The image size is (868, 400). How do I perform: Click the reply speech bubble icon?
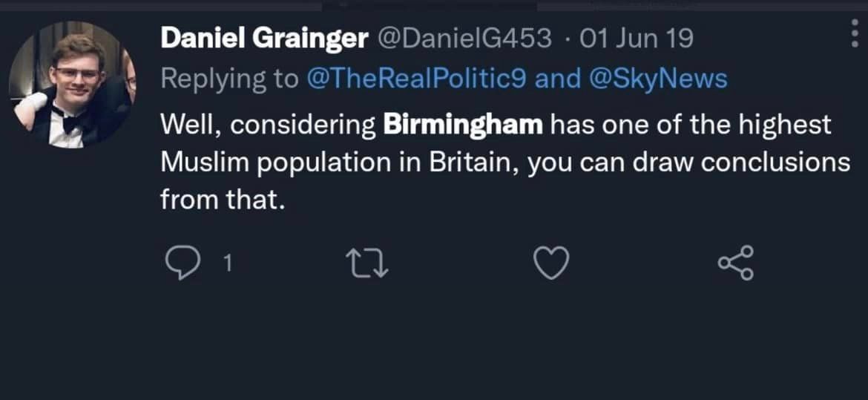177,263
